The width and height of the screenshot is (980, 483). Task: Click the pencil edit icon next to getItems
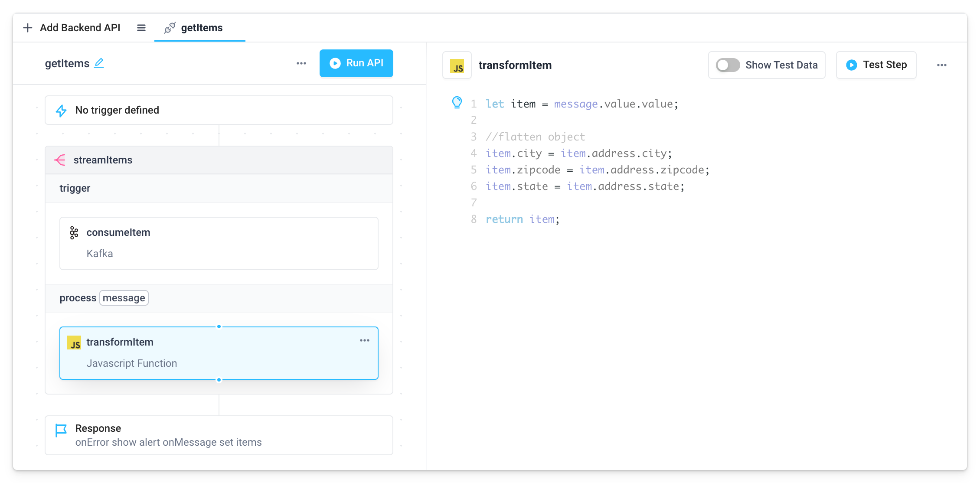click(99, 63)
